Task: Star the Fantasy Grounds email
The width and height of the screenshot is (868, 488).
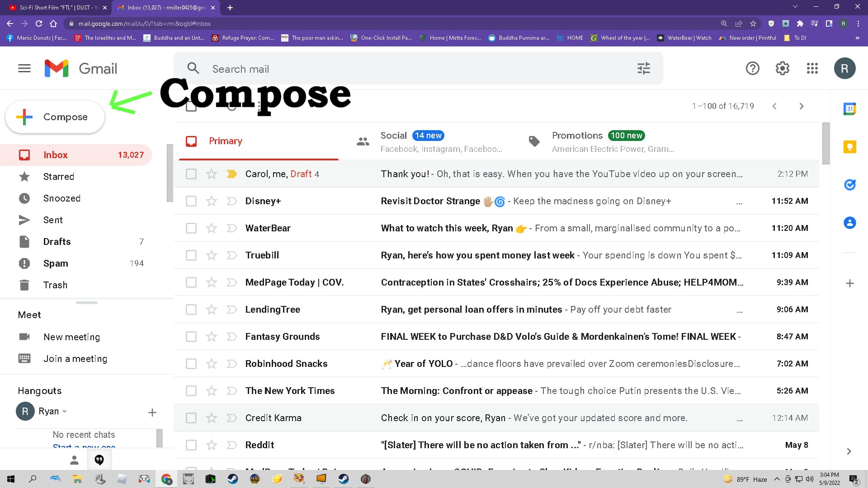Action: coord(212,337)
